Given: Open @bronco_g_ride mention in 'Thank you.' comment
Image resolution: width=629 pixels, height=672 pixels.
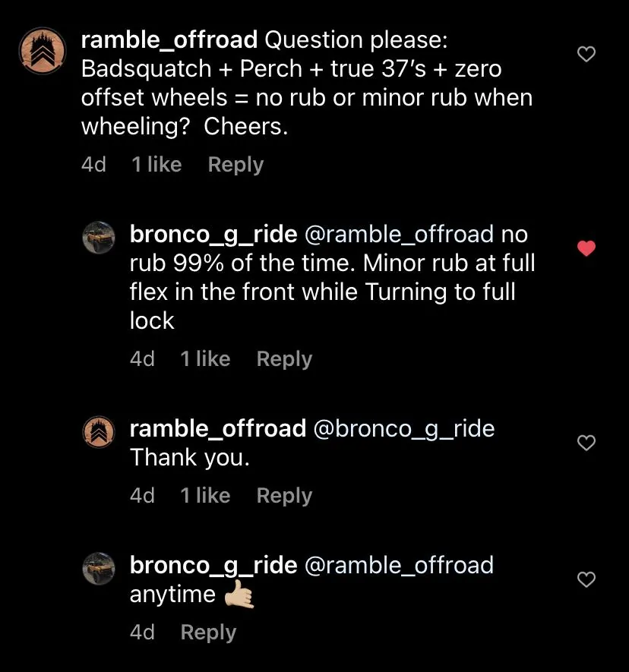Looking at the screenshot, I should pos(404,430).
